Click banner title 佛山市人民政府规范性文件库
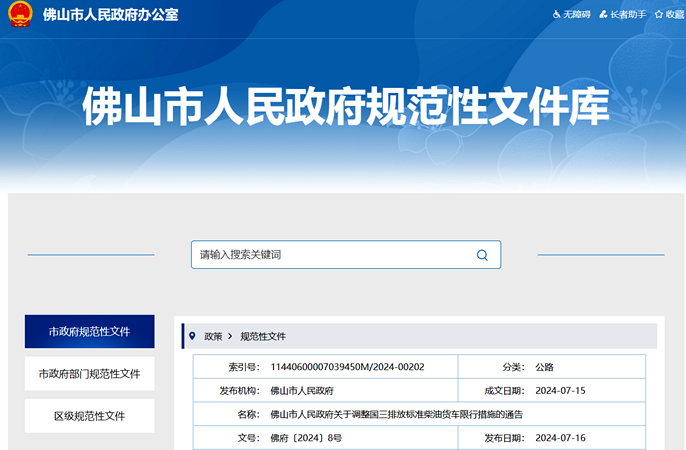The image size is (686, 450). pos(346,106)
